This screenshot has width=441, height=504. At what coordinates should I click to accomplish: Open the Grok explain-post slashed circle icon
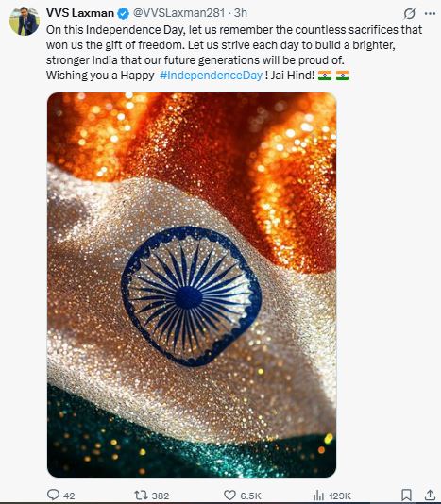410,13
